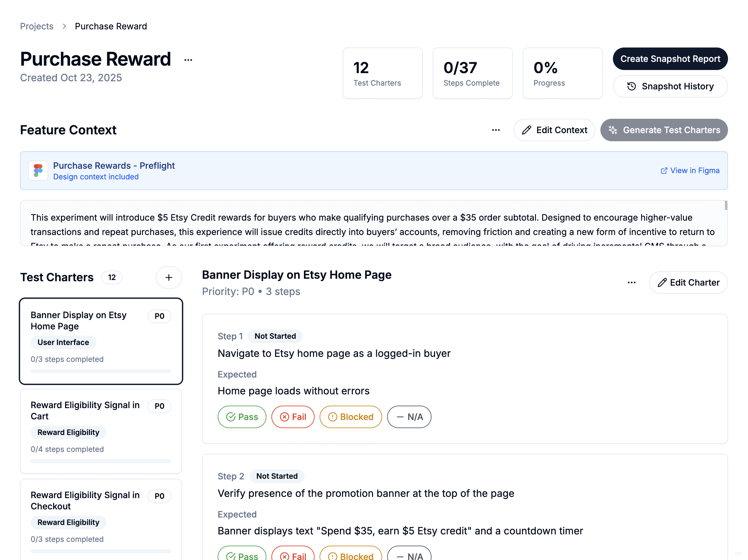Click Generate Test Charters button
Screen dimensions: 748x560
pyautogui.click(x=664, y=130)
